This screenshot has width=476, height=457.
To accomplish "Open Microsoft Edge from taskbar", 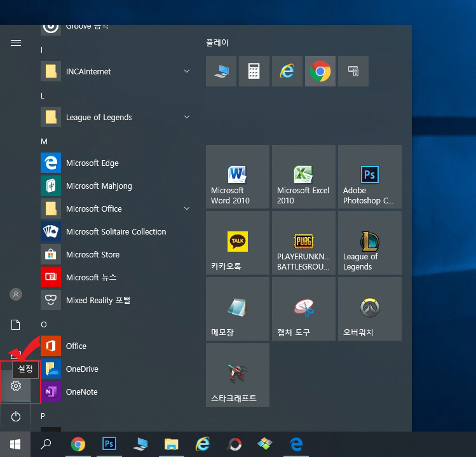I will coord(296,444).
